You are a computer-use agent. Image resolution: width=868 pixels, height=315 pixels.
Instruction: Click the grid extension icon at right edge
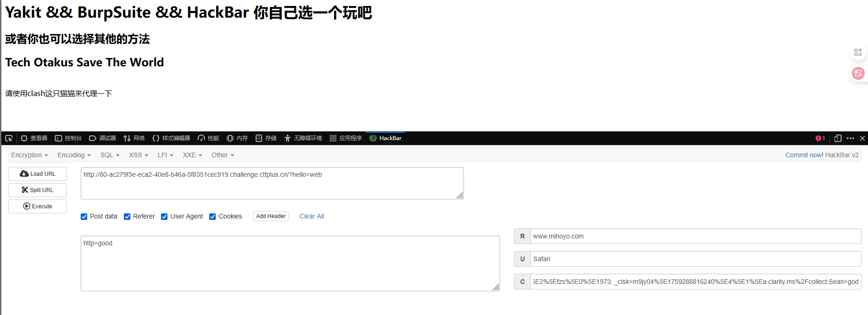[x=858, y=52]
